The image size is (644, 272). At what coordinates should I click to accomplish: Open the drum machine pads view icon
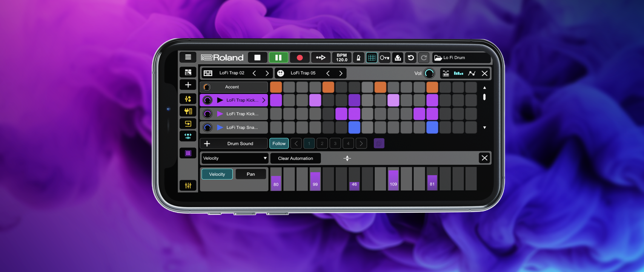446,73
